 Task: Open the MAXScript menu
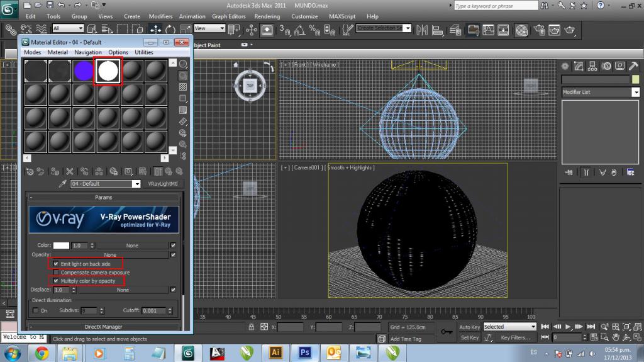tap(342, 16)
